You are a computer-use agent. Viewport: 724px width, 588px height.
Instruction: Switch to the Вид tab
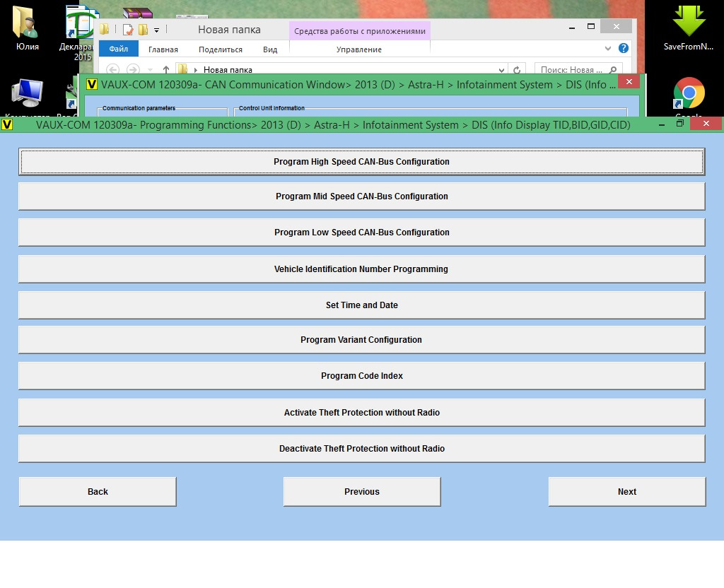tap(270, 49)
